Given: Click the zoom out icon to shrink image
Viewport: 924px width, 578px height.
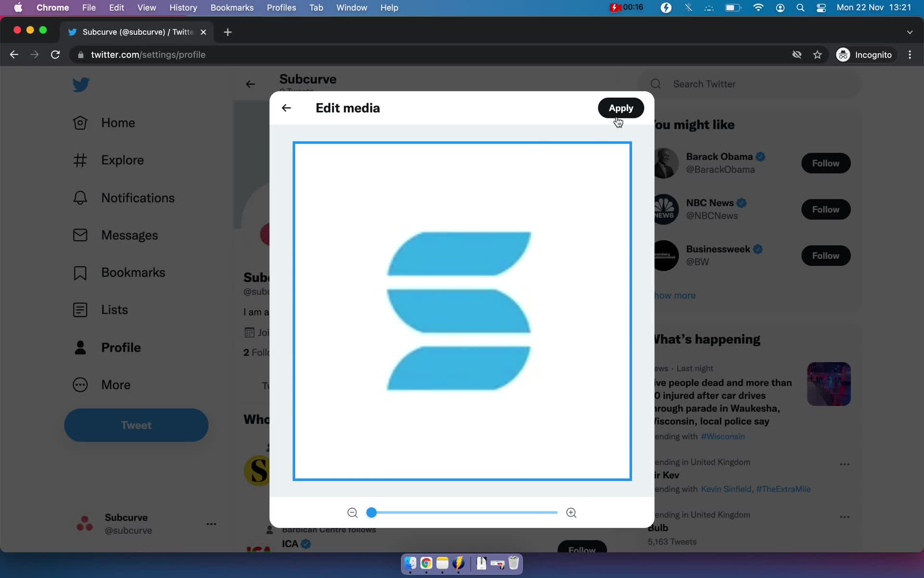Looking at the screenshot, I should (353, 512).
